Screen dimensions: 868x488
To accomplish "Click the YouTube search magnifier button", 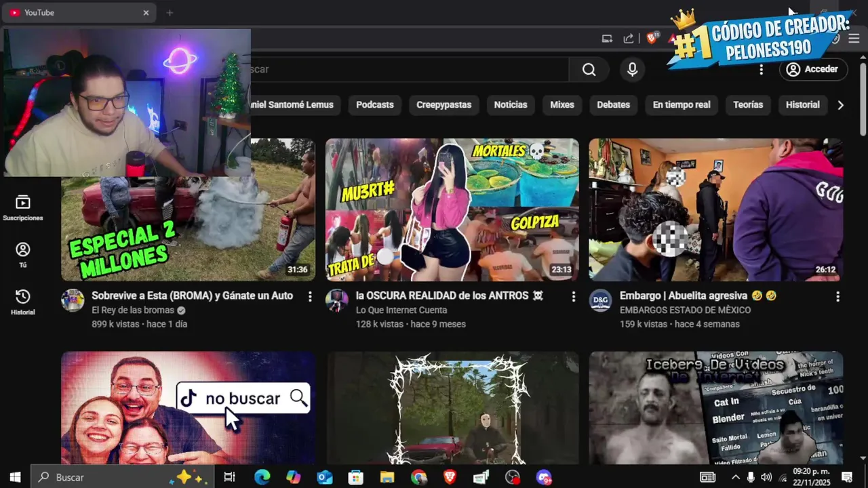I will click(x=589, y=69).
